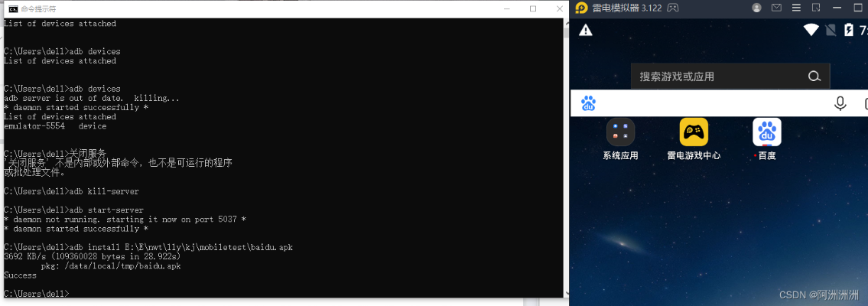This screenshot has height=306, width=868.
Task: Click the white Baidu search widget bar
Action: pyautogui.click(x=711, y=103)
